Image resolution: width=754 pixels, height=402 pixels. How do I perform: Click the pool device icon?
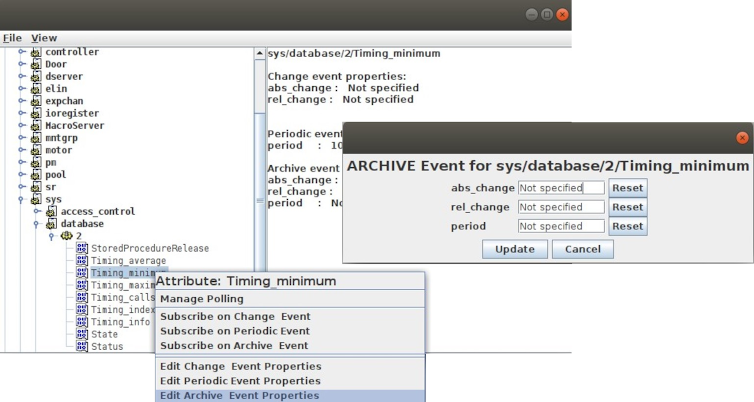coord(36,175)
